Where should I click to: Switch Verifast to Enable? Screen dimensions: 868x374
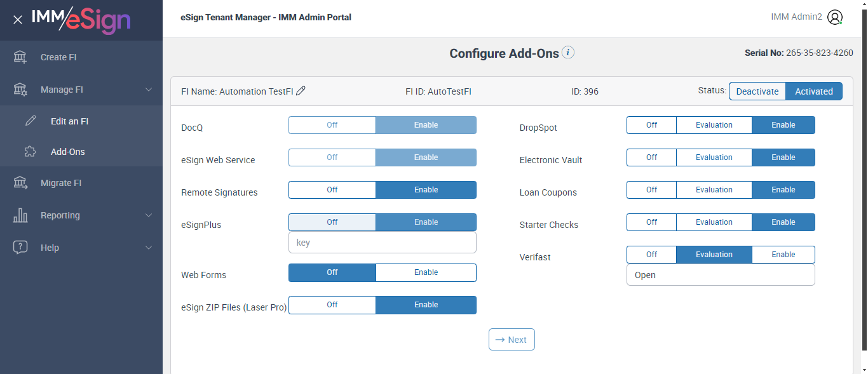(783, 255)
